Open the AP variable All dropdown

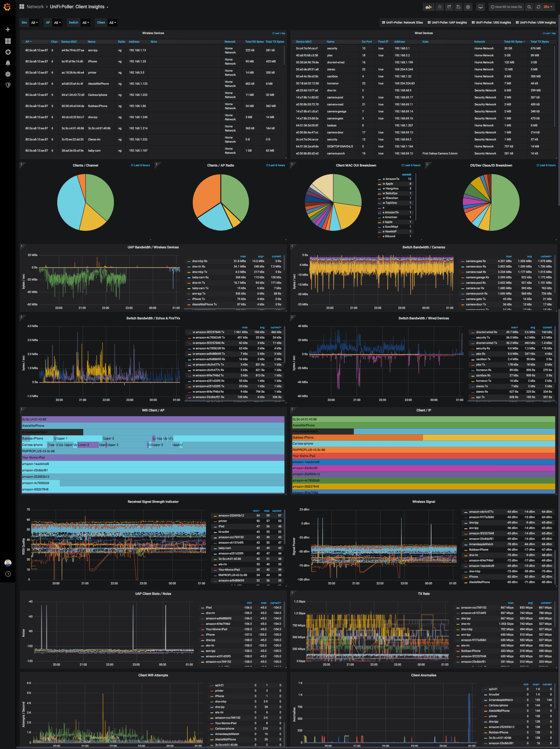pos(58,23)
